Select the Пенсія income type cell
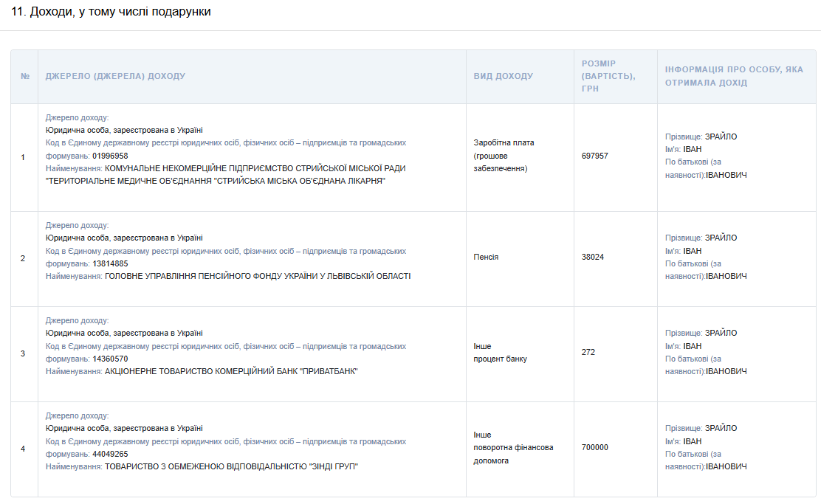 click(486, 257)
